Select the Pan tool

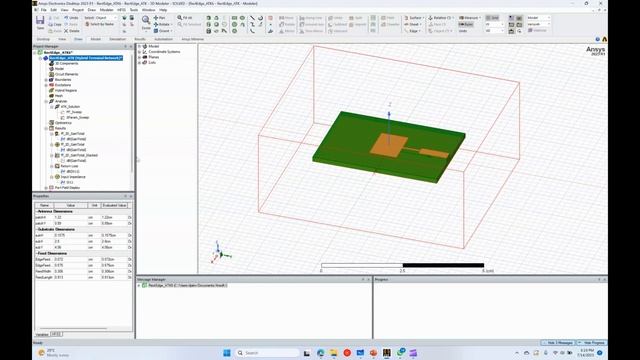pos(160,18)
